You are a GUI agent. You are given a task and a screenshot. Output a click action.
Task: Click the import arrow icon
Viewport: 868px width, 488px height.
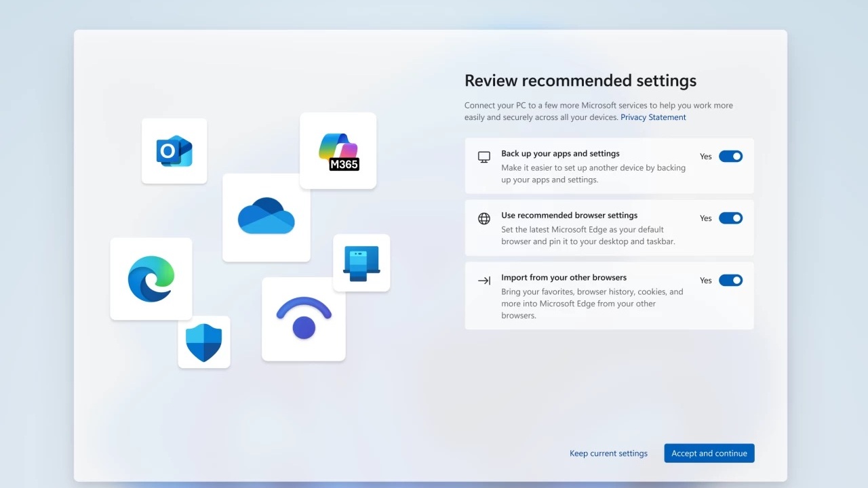484,281
